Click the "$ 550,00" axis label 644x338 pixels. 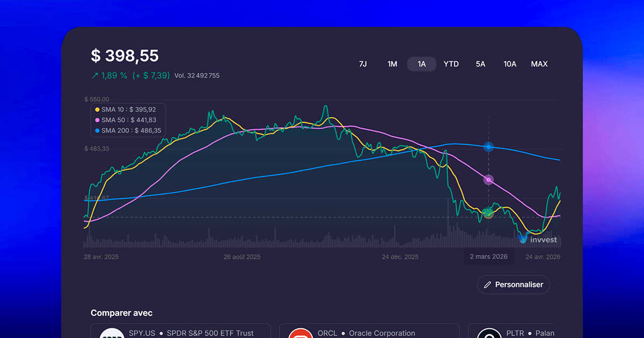pos(97,99)
